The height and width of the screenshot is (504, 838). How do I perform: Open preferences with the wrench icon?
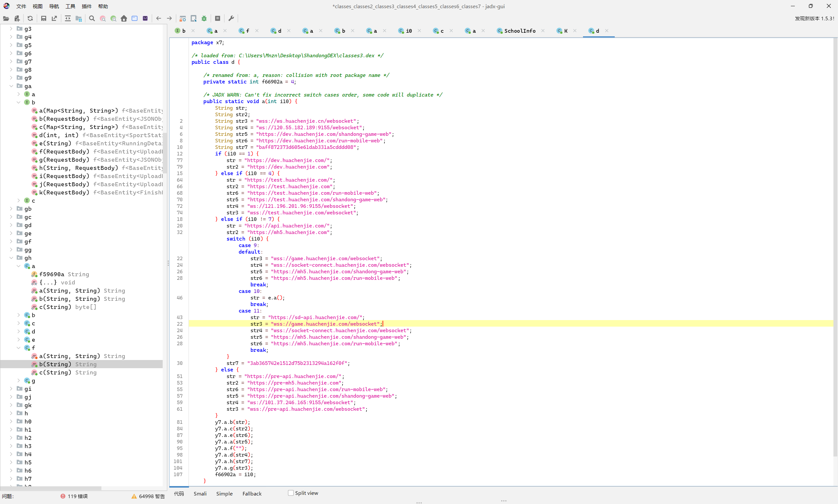coord(231,18)
